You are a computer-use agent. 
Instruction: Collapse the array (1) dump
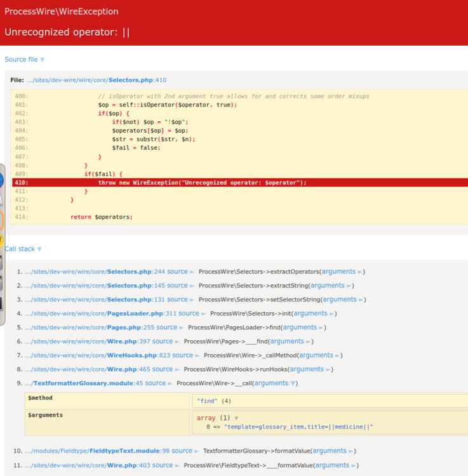pos(217,418)
